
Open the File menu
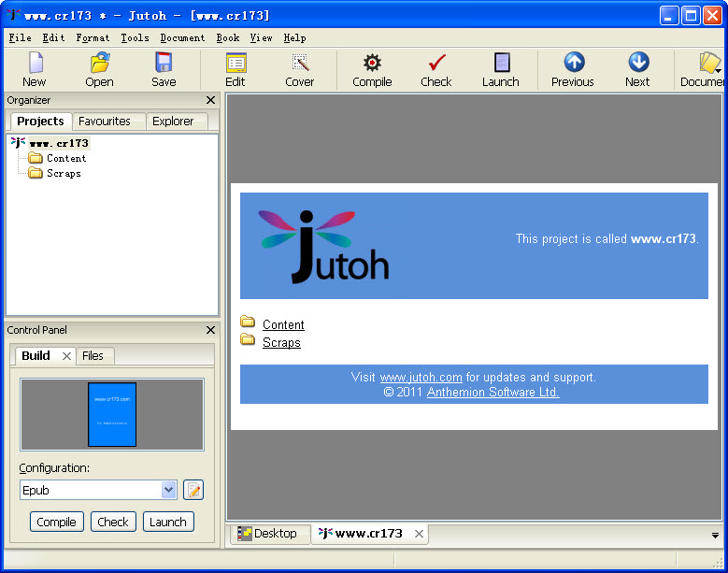pos(20,37)
